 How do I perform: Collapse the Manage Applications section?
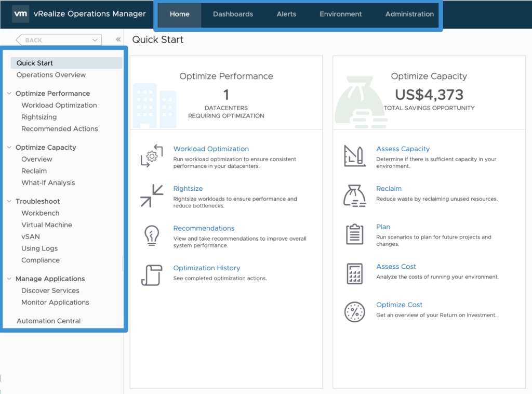click(9, 279)
